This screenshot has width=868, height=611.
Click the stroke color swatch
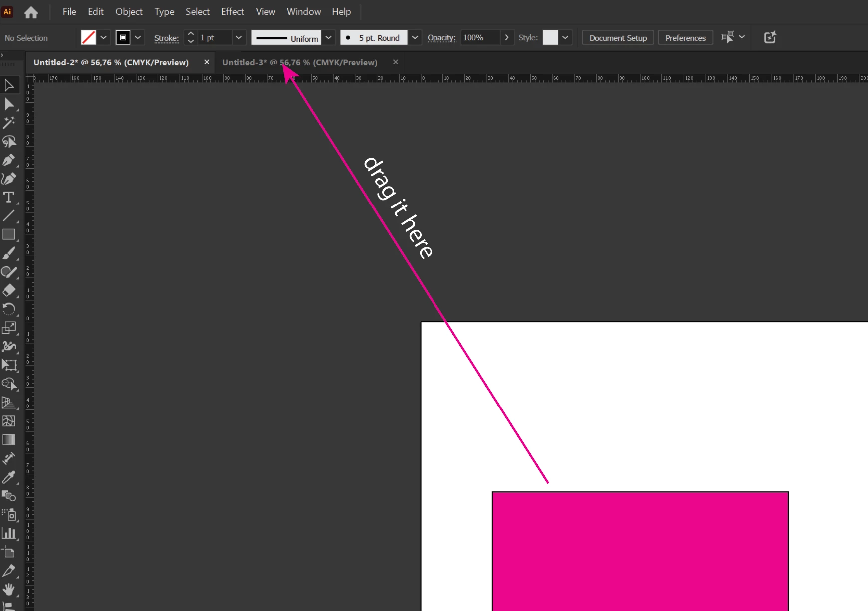click(123, 37)
